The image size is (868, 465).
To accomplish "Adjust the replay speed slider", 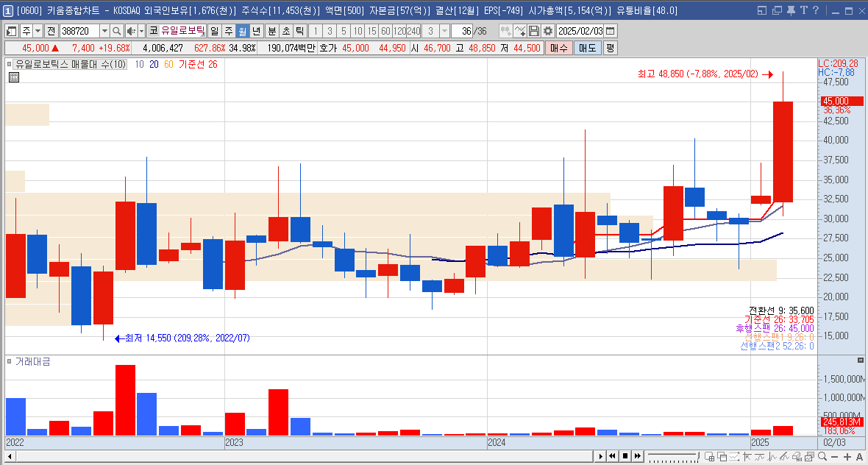I will pyautogui.click(x=675, y=456).
